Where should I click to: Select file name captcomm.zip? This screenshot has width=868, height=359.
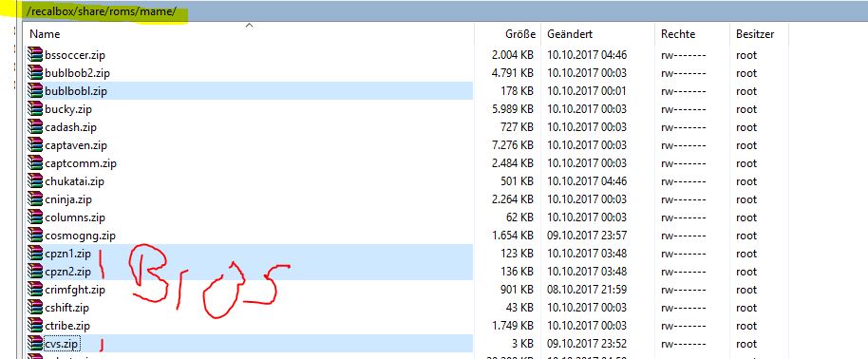[x=81, y=163]
